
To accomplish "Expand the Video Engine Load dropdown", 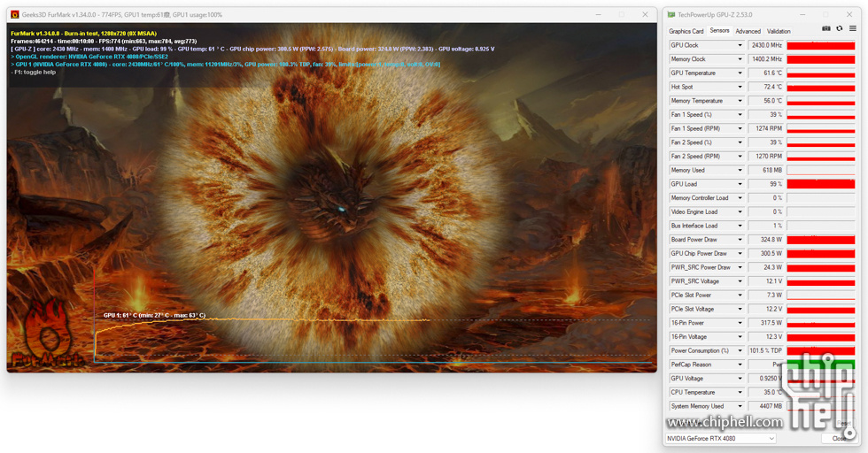I will point(740,211).
